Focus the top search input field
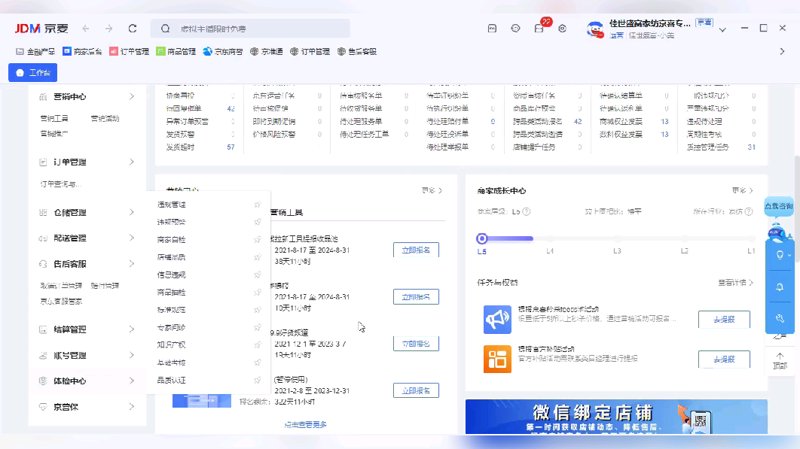The width and height of the screenshot is (800, 449). click(x=250, y=29)
